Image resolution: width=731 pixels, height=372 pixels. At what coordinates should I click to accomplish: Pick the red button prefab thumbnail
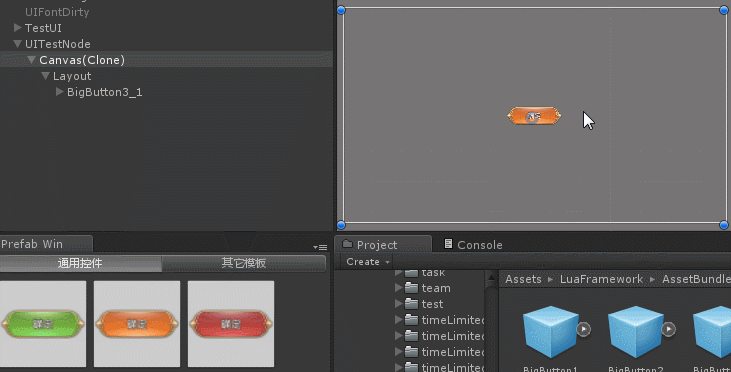click(231, 324)
